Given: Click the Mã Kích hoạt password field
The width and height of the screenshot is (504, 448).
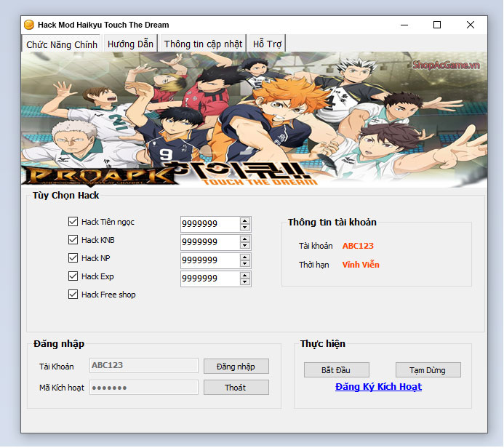Looking at the screenshot, I should 144,387.
